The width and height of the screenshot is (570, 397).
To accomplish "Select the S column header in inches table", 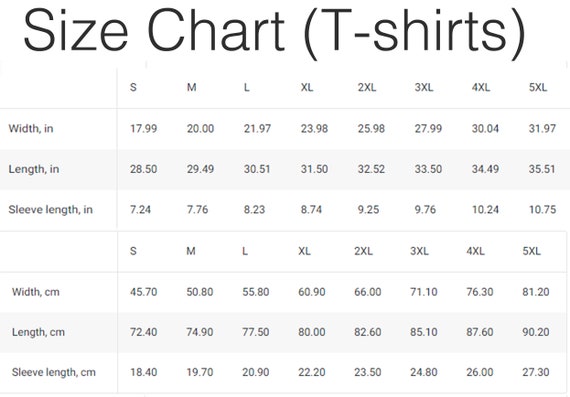I will tap(133, 88).
